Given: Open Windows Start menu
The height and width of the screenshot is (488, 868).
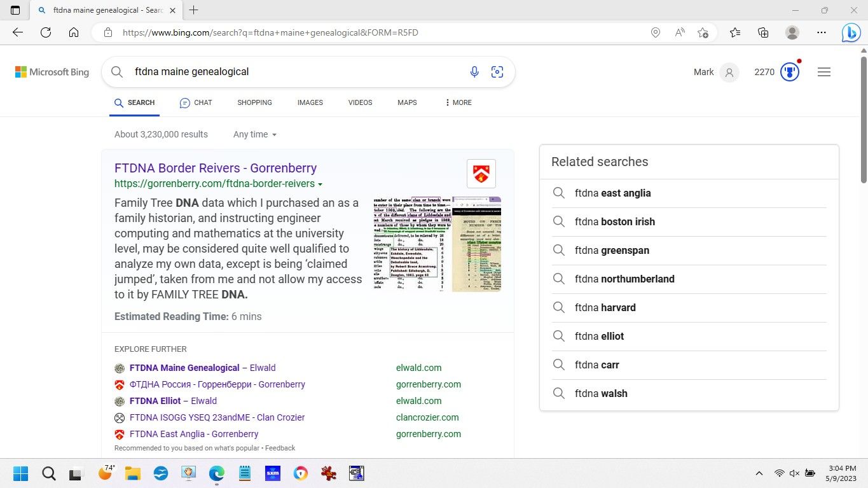Looking at the screenshot, I should (21, 473).
